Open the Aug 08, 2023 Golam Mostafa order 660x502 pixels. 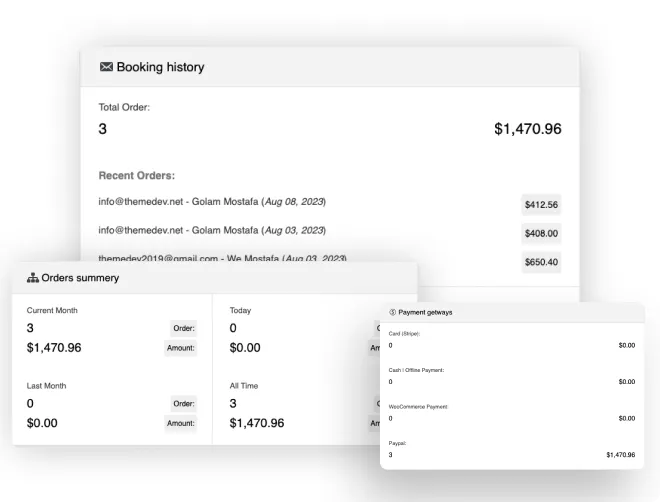click(x=212, y=202)
